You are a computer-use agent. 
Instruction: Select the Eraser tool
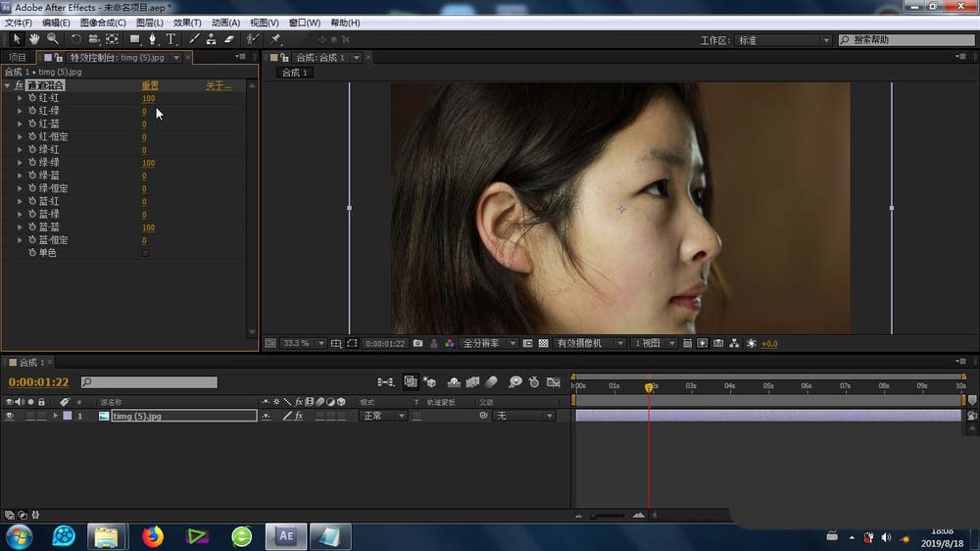pos(228,39)
